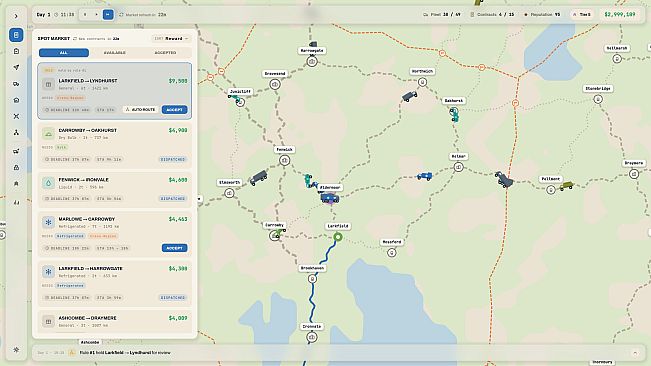The width and height of the screenshot is (651, 366).
Task: Select the grey truck near Northelm on the map
Action: tap(409, 96)
